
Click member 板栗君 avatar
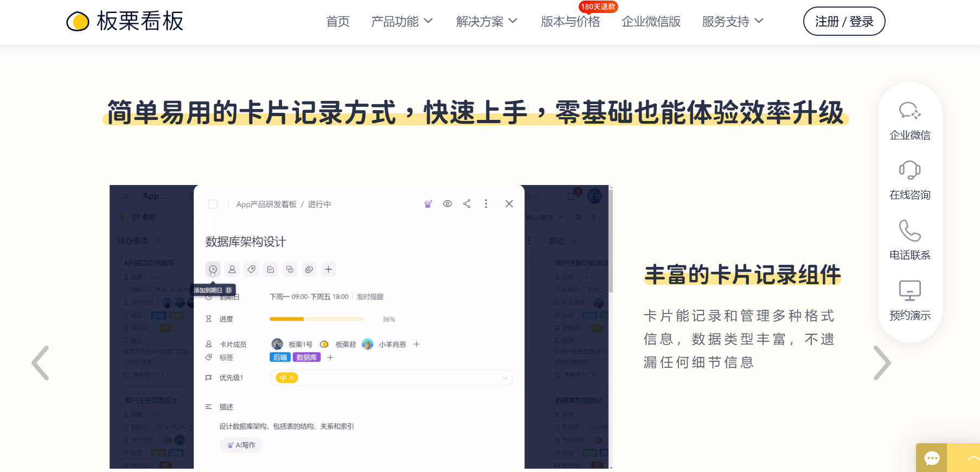click(x=324, y=344)
